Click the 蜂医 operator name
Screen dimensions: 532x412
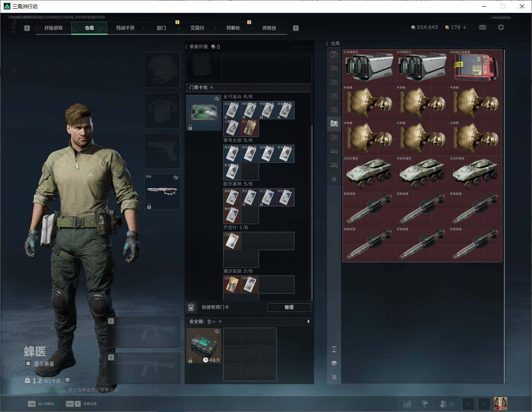pyautogui.click(x=35, y=351)
